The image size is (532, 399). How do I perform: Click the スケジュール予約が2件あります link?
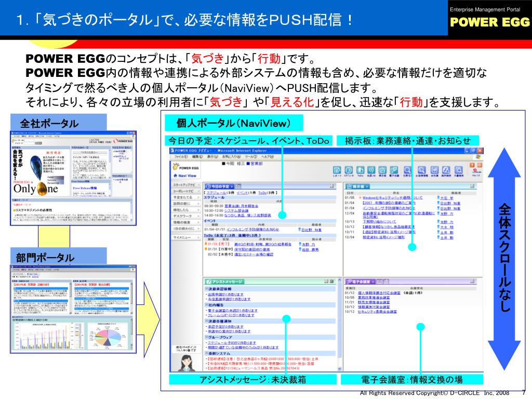click(232, 343)
